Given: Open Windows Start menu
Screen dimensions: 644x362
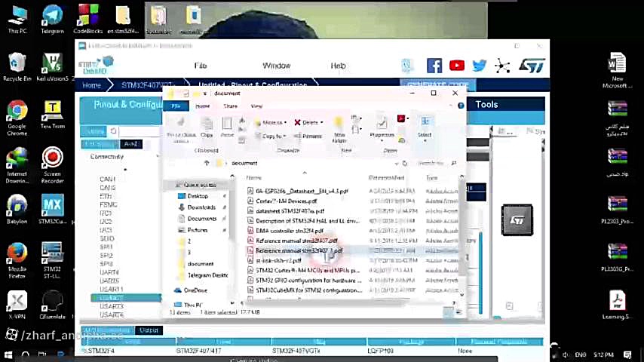Looking at the screenshot, I should (8, 354).
